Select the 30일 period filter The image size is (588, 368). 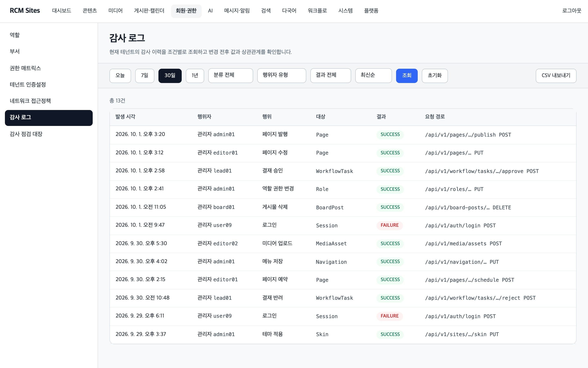170,76
